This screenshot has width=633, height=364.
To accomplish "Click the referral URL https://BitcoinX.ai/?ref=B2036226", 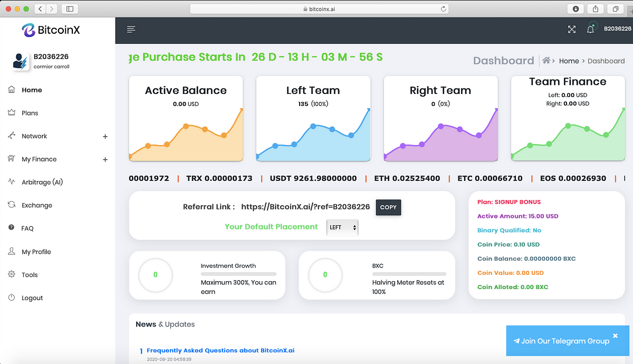I will pyautogui.click(x=305, y=207).
